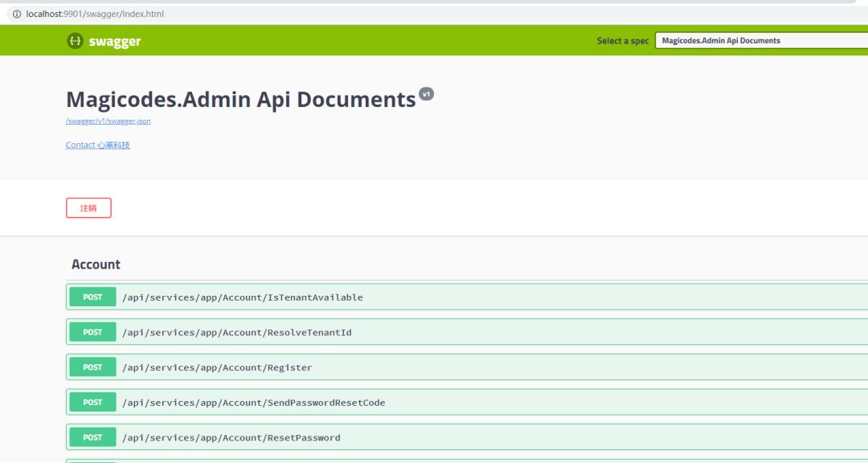Click the Select a spec label
868x463 pixels.
click(623, 41)
